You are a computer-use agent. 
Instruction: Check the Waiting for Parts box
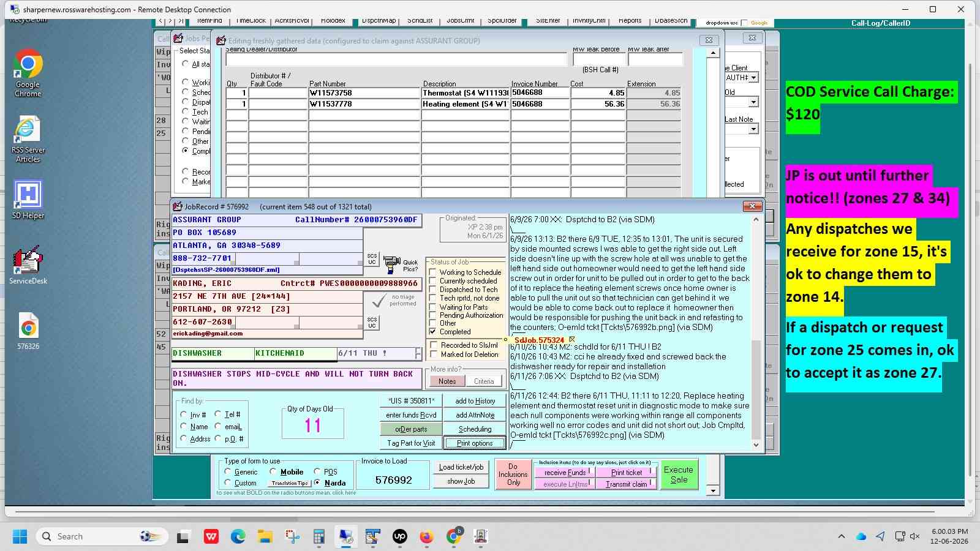(x=433, y=307)
